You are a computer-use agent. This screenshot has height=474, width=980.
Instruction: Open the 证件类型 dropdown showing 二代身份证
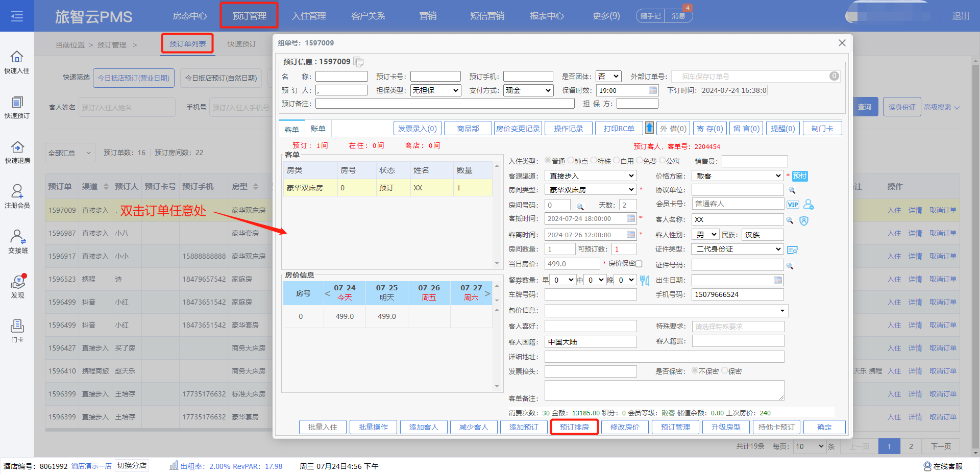point(738,249)
